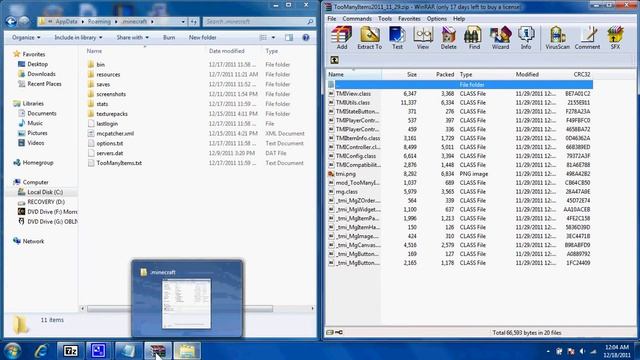Viewport: 640px width, 360px height.
Task: Click the VirusScan icon in WinRAR
Action: tap(557, 38)
